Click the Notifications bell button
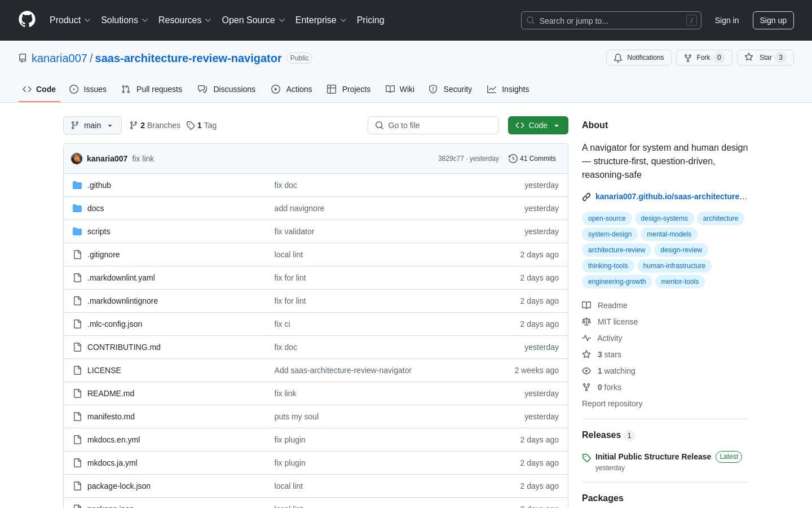 (639, 58)
